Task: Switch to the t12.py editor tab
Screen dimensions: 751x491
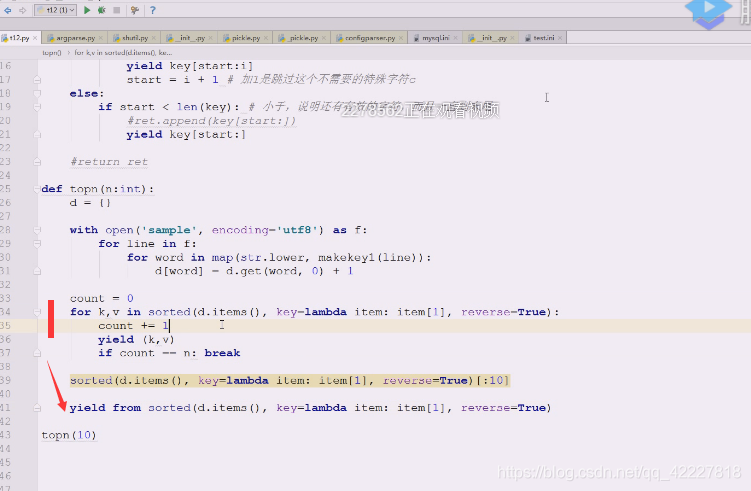Action: [19, 37]
